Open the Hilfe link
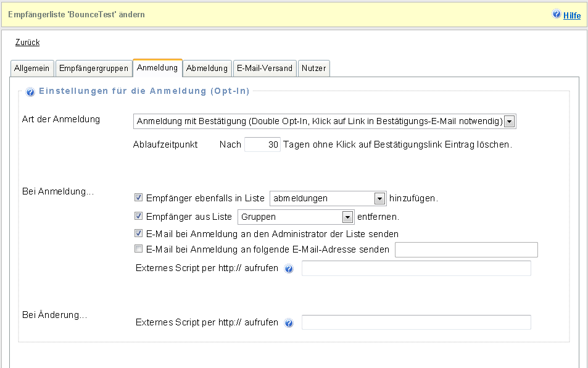Image resolution: width=588 pixels, height=368 pixels. tap(572, 15)
